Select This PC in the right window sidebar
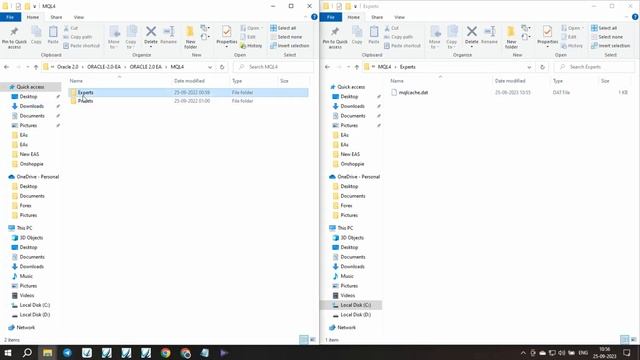 tap(345, 228)
